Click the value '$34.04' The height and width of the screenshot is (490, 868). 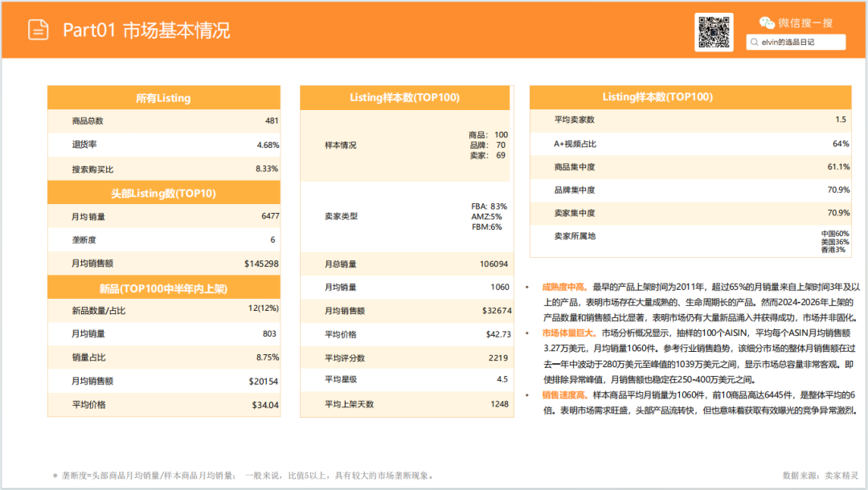265,406
